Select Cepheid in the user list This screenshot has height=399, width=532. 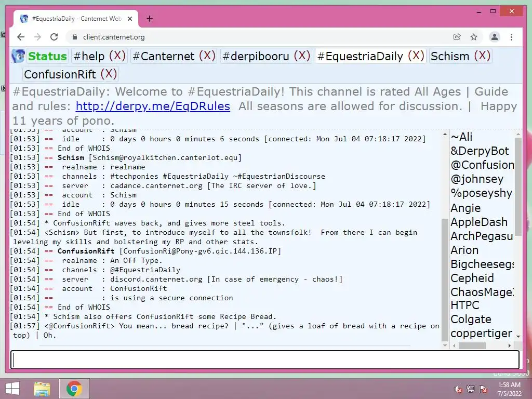(472, 278)
